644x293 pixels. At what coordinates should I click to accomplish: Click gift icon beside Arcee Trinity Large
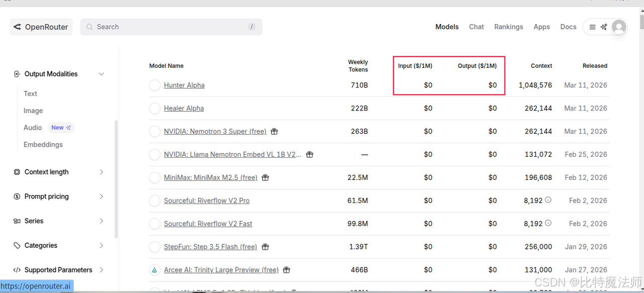pos(286,270)
